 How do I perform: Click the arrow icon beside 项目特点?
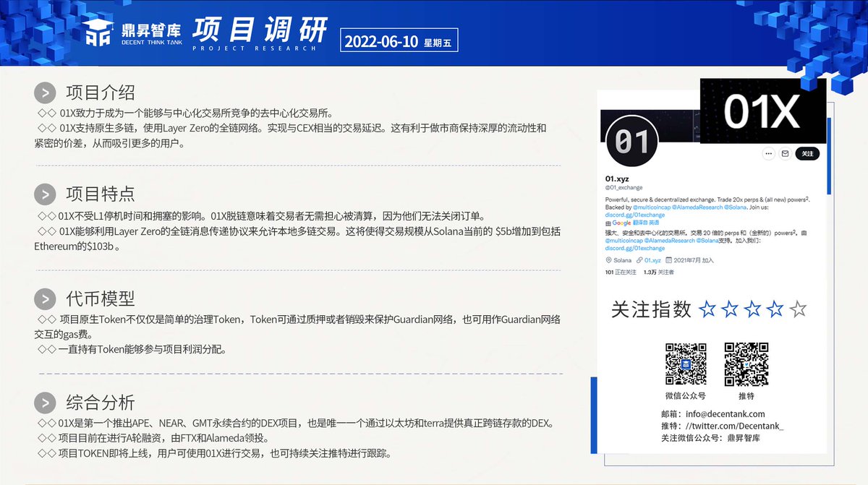[x=46, y=195]
